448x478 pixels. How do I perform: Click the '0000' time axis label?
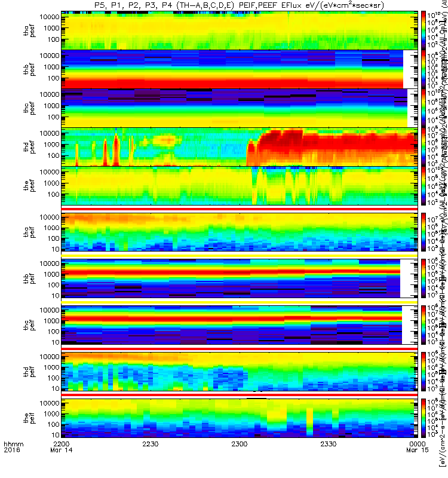(417, 444)
